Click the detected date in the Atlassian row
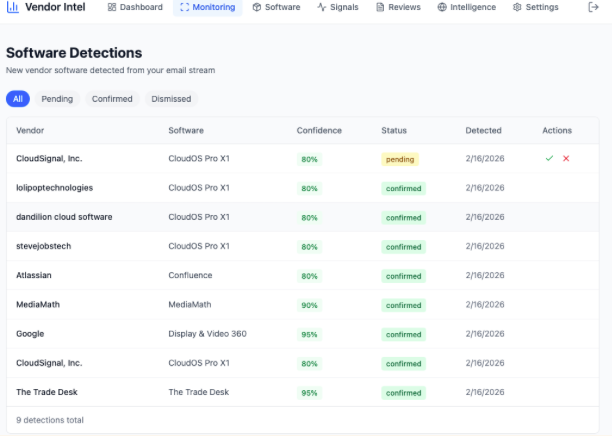 pyautogui.click(x=485, y=275)
